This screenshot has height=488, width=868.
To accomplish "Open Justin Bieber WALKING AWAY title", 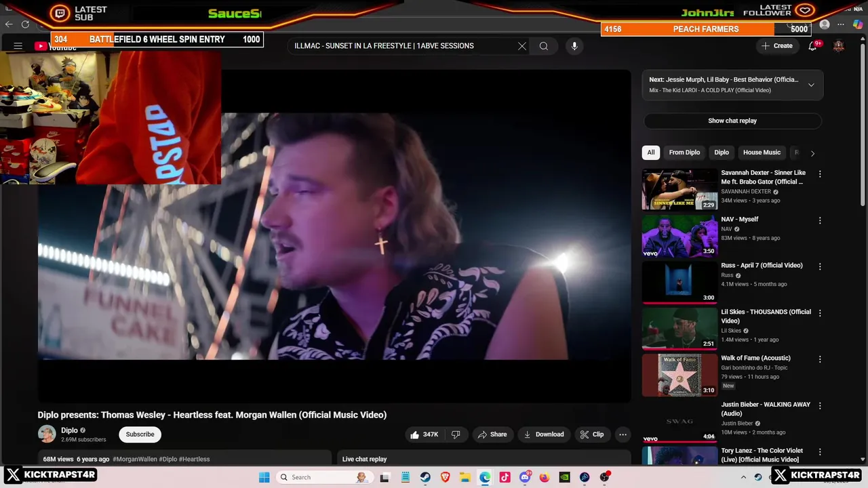I will 766,409.
